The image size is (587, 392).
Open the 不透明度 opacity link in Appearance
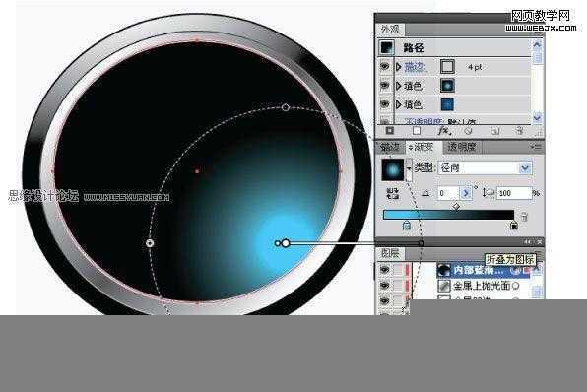coord(424,121)
